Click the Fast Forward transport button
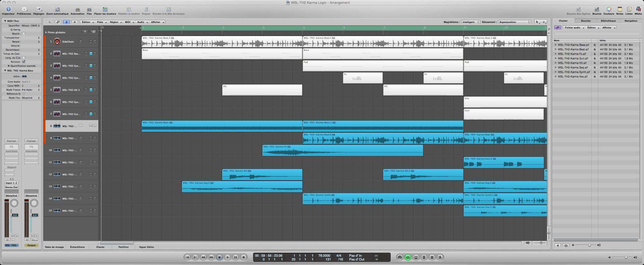 (211, 257)
